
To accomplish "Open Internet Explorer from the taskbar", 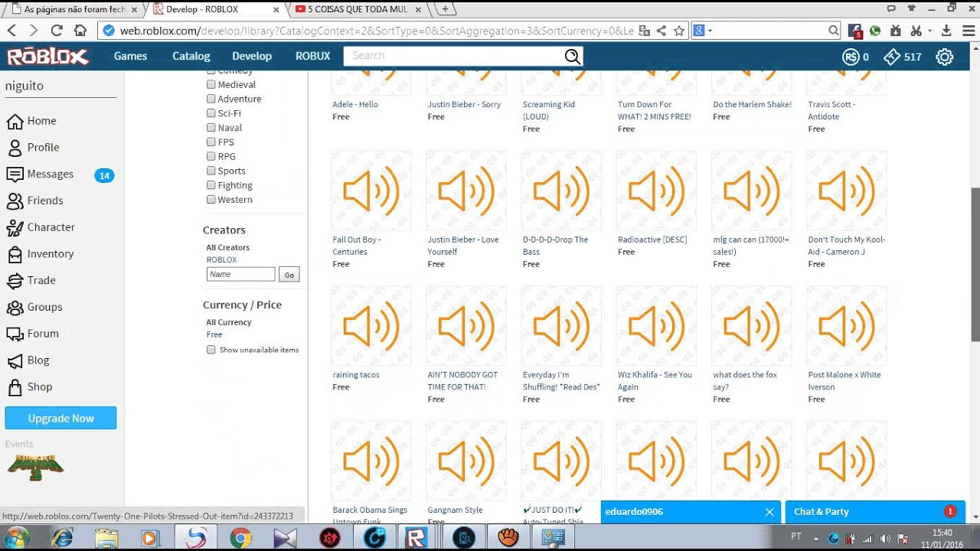I will (61, 538).
